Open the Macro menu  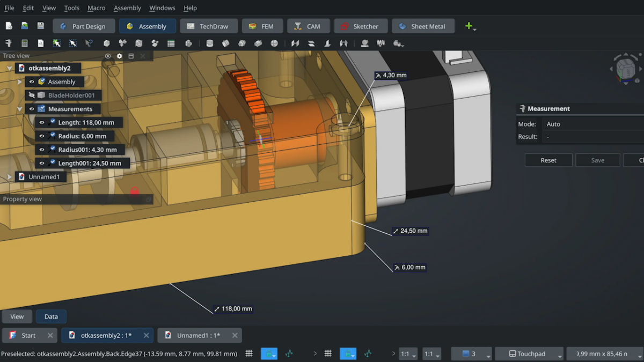[96, 8]
